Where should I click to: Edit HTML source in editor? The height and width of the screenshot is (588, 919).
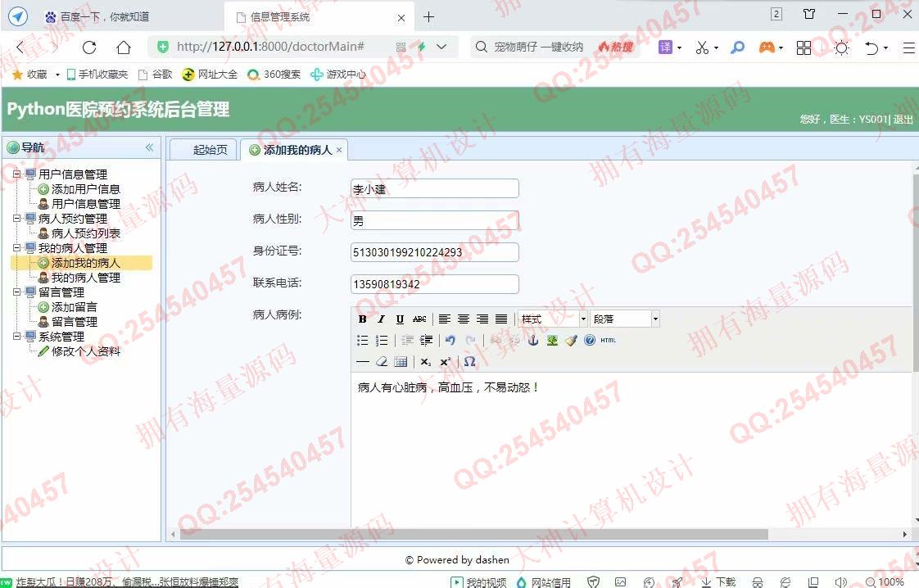pyautogui.click(x=609, y=340)
